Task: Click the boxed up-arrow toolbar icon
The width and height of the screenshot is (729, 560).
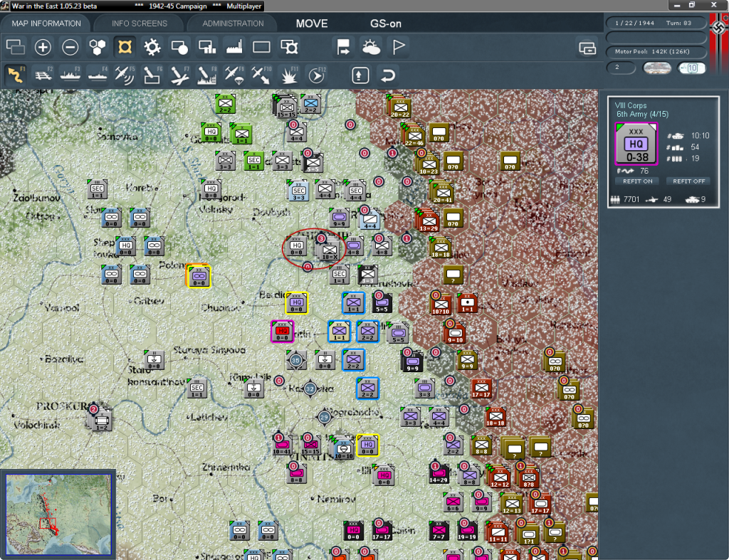Action: coord(360,75)
